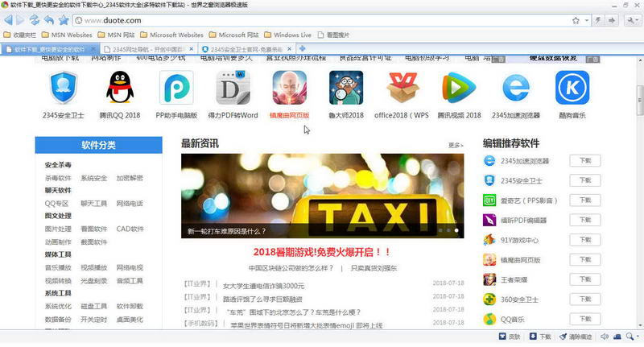Open the 看图搜片 bookmark
This screenshot has width=644, height=347.
333,35
